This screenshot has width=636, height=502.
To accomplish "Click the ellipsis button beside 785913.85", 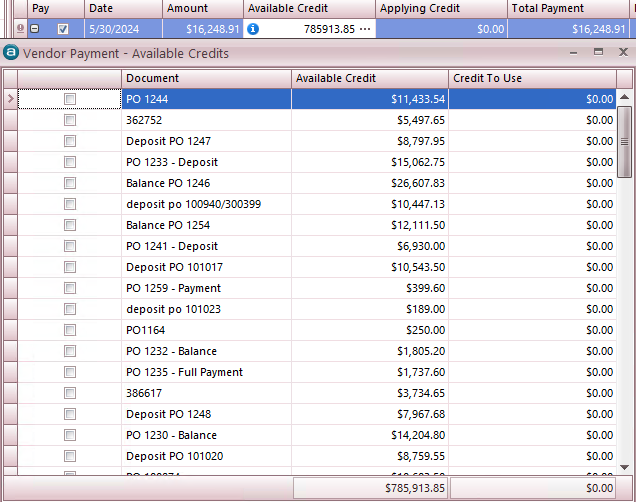I will [365, 30].
